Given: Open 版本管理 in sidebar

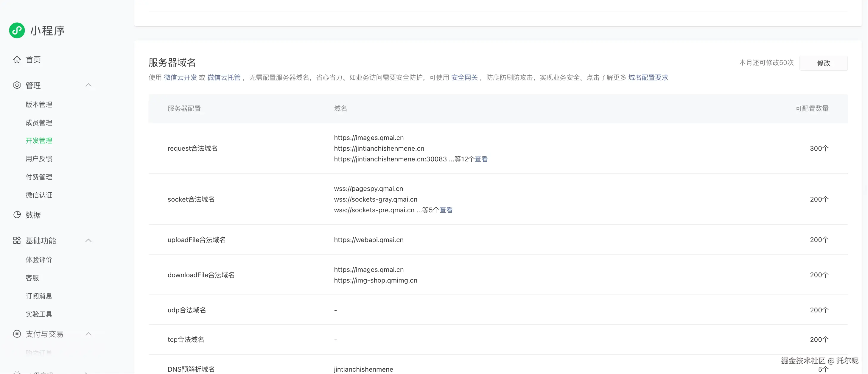Looking at the screenshot, I should pyautogui.click(x=39, y=105).
